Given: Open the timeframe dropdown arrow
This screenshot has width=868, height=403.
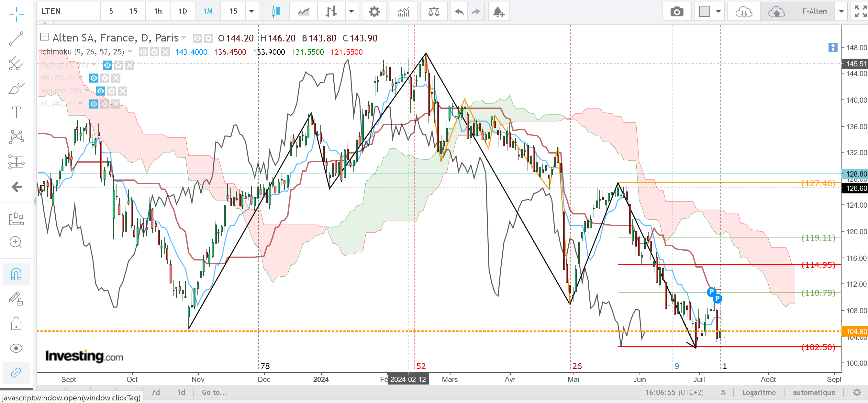Looking at the screenshot, I should pyautogui.click(x=251, y=11).
